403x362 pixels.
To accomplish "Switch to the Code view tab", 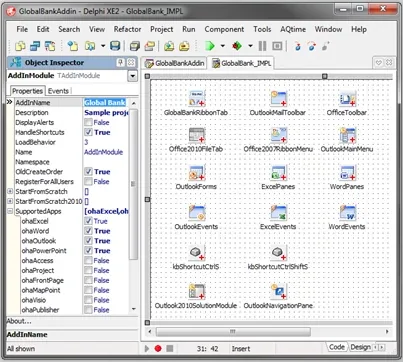I will point(337,347).
